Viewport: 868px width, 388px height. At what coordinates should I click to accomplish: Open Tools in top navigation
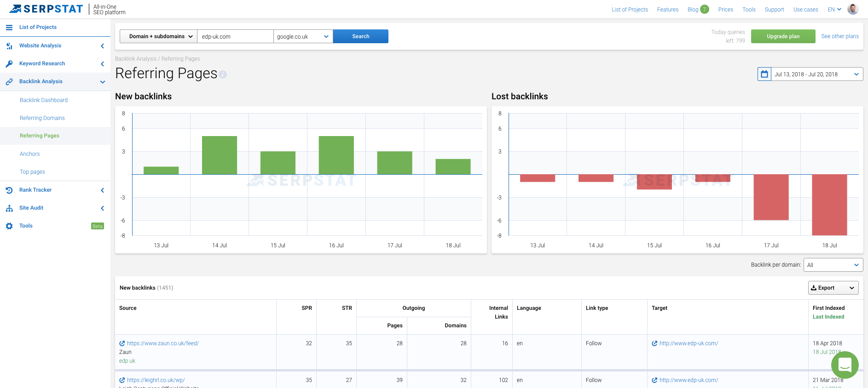749,9
